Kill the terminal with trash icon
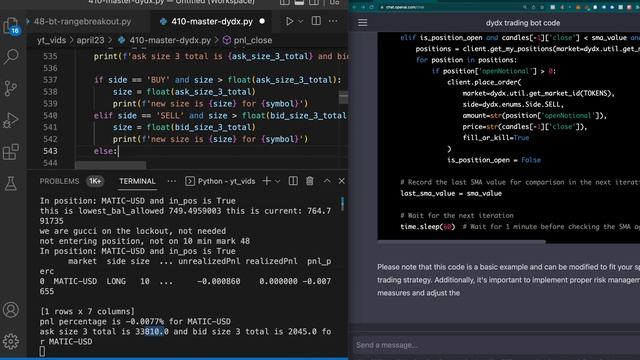The height and width of the screenshot is (360, 640). pyautogui.click(x=310, y=181)
